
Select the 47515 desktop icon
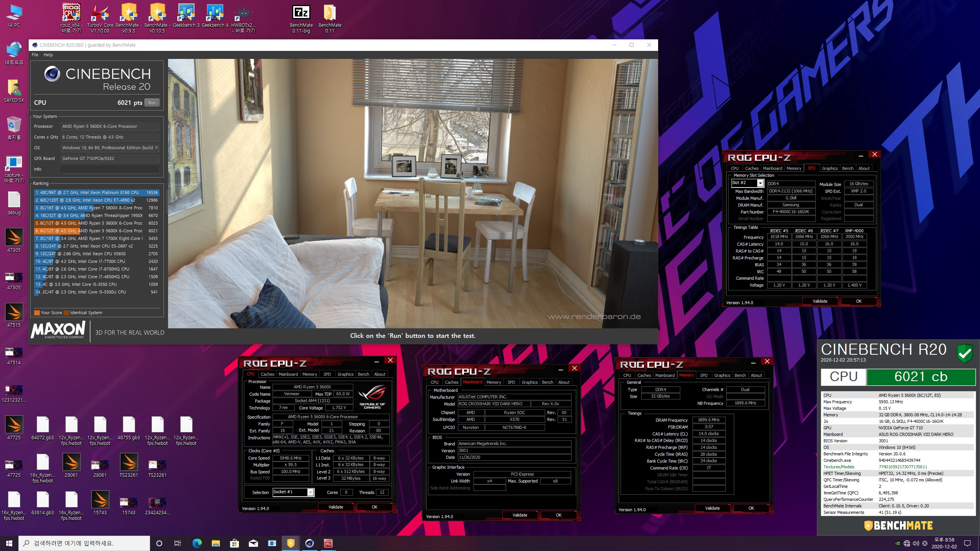[x=14, y=316]
